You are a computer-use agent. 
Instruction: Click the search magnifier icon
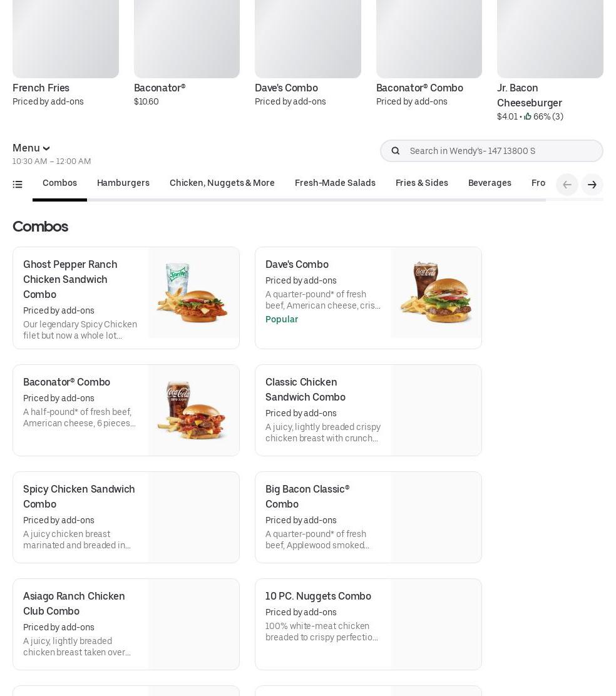(395, 151)
